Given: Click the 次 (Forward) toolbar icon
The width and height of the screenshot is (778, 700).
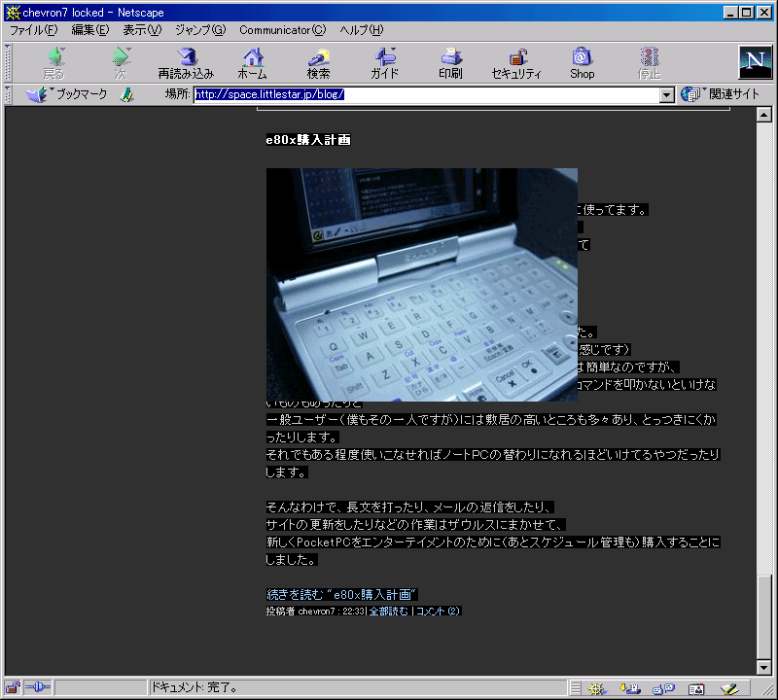Looking at the screenshot, I should coord(121,63).
